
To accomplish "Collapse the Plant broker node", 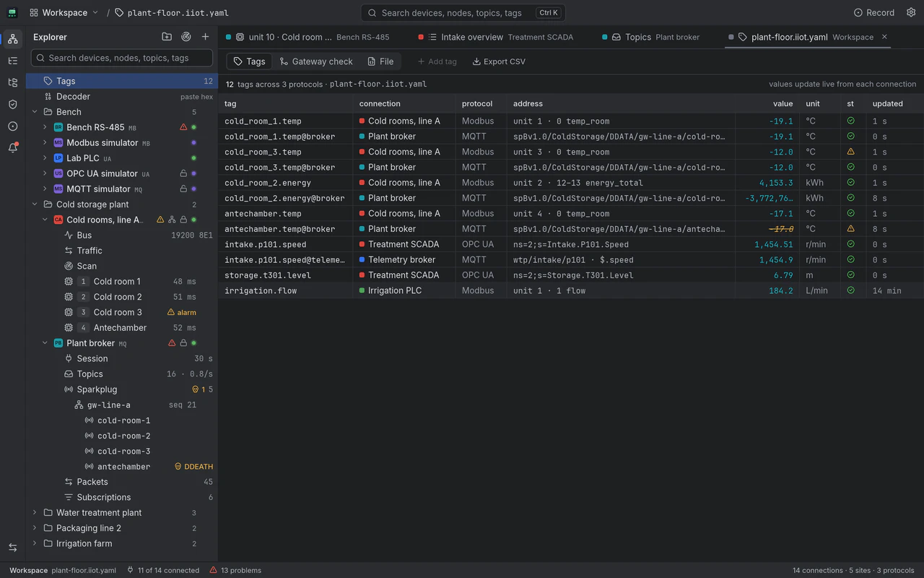I will click(45, 343).
